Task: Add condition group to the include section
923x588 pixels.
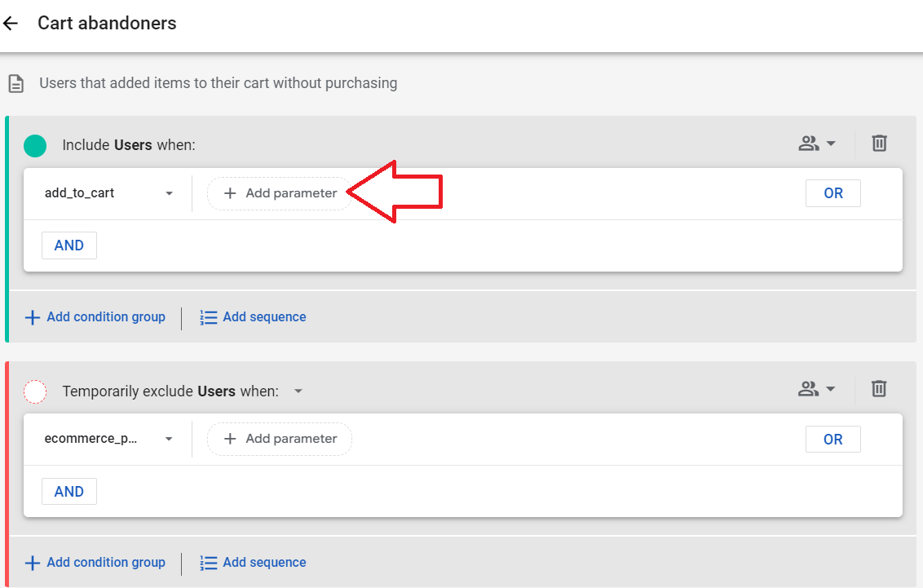Action: (x=95, y=317)
